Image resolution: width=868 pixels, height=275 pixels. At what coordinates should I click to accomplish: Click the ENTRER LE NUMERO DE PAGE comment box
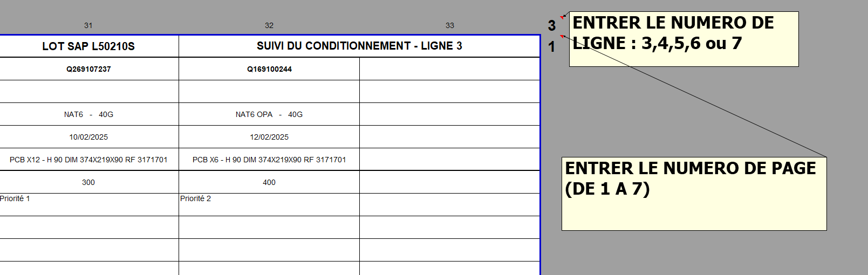(694, 194)
